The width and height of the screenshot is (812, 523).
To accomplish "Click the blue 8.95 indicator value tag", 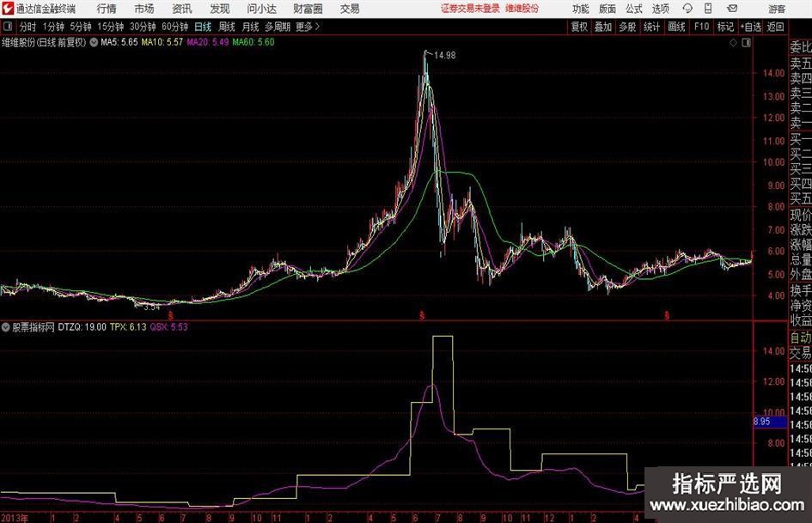I will coord(770,422).
